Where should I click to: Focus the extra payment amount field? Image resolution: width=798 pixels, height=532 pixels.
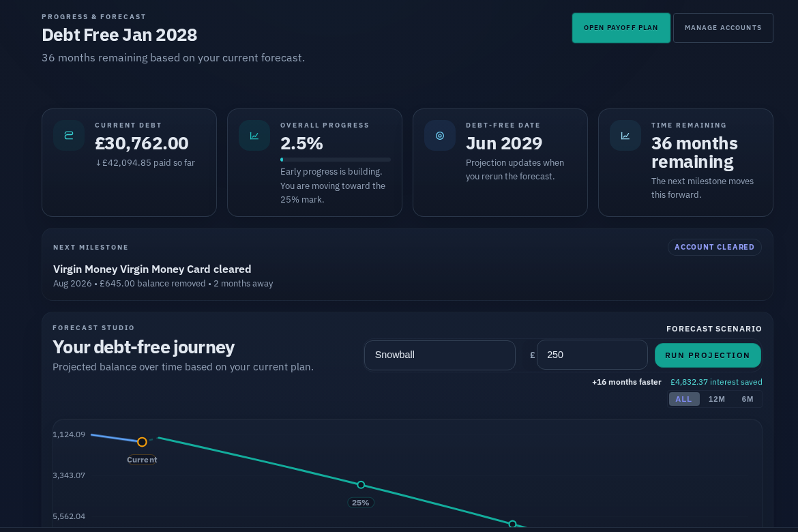(592, 355)
